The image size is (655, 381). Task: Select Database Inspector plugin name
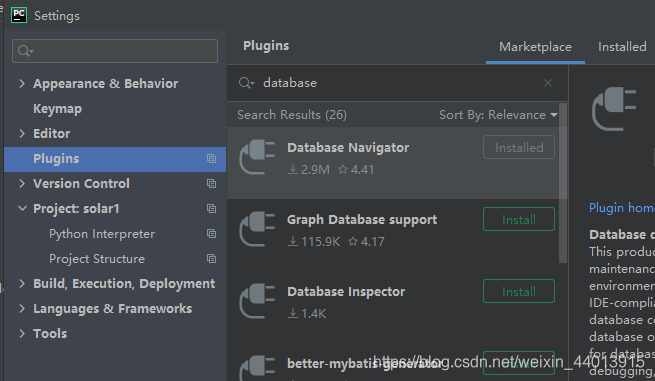click(346, 291)
